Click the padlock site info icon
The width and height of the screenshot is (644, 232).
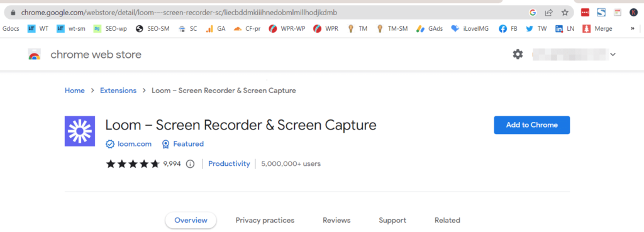13,13
